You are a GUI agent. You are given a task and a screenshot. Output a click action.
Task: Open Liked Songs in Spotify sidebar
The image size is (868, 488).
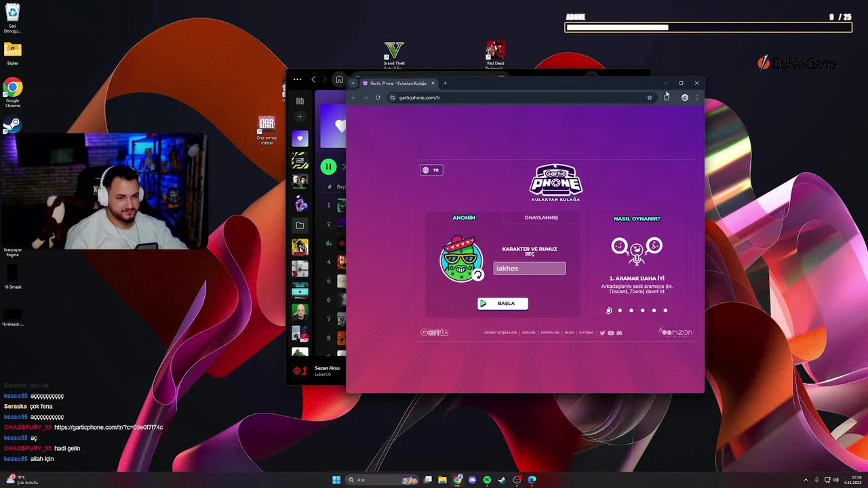click(x=300, y=139)
